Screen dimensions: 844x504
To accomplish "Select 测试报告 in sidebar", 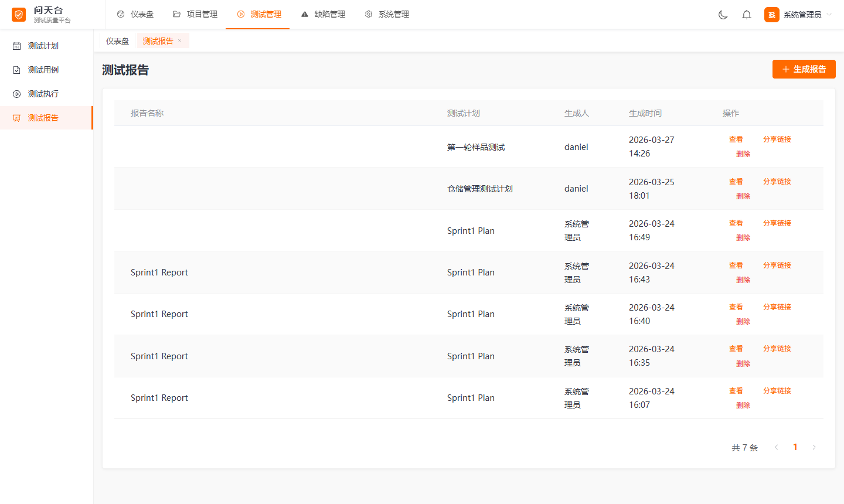I will point(46,118).
